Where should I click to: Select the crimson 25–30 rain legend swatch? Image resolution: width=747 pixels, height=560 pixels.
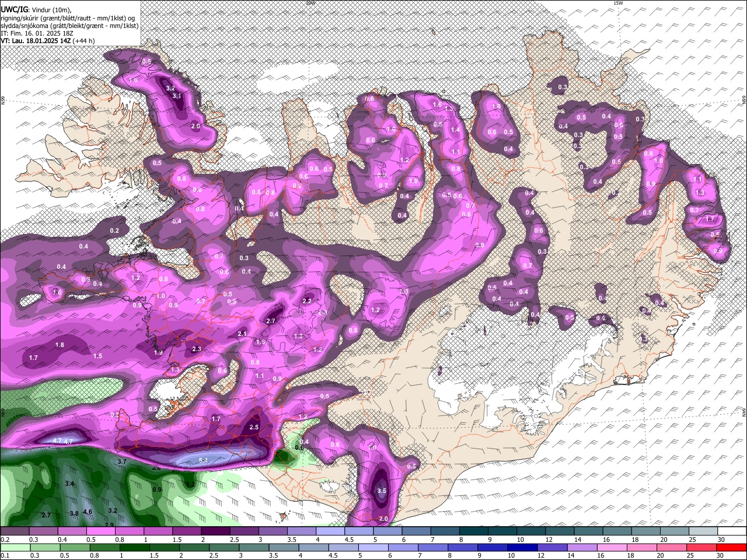[701, 547]
